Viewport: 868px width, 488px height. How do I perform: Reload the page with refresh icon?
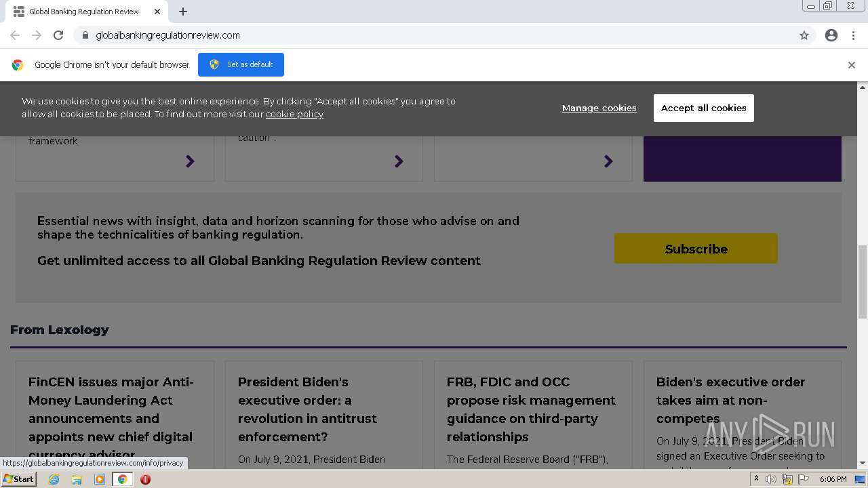click(x=58, y=35)
